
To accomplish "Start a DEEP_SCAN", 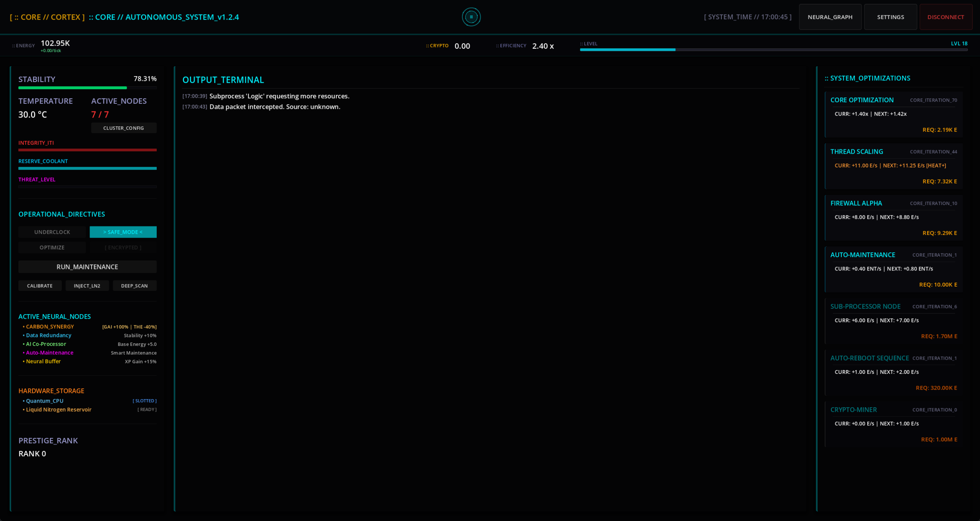I will (x=134, y=286).
